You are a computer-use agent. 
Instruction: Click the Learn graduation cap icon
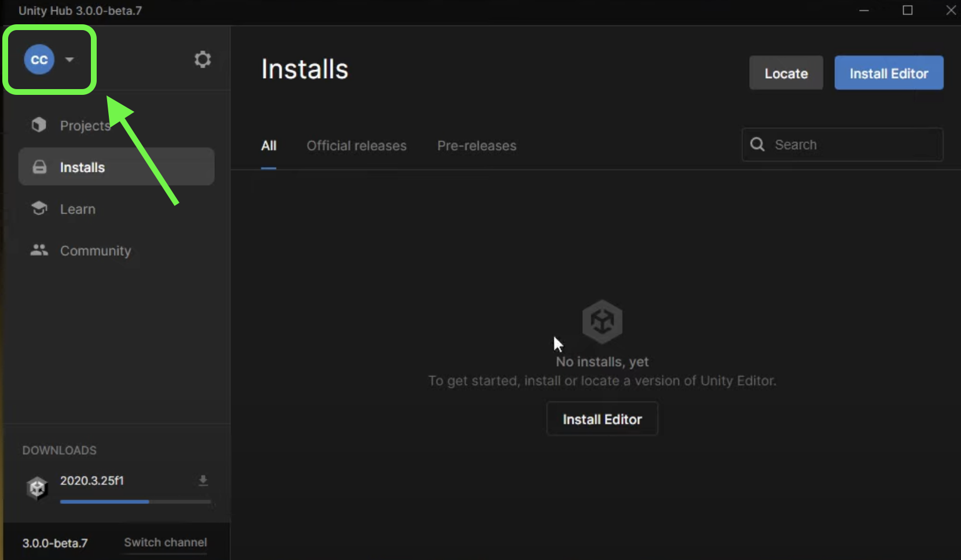click(39, 208)
